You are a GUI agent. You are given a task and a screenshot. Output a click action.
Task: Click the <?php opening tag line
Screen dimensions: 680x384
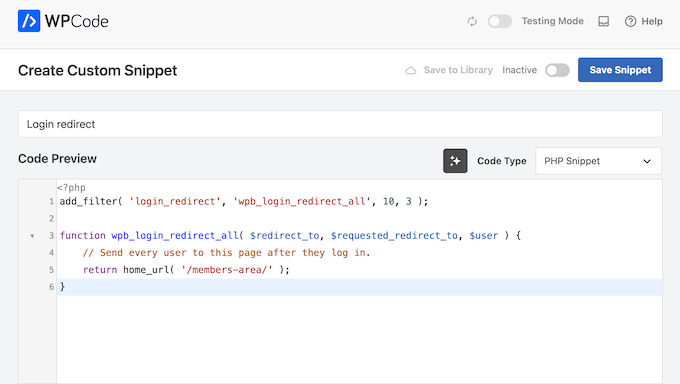click(x=71, y=187)
